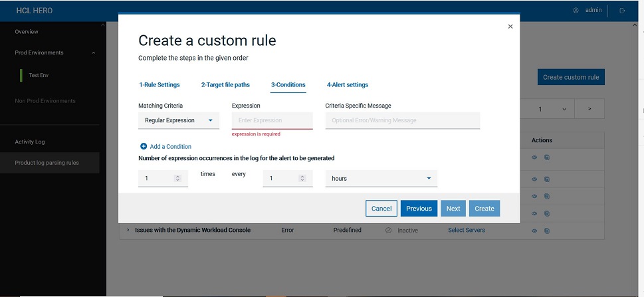Click the admin user profile icon

pos(576,10)
